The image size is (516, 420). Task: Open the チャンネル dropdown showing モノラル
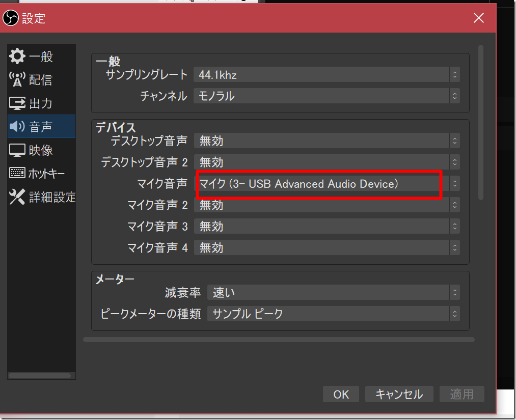327,96
